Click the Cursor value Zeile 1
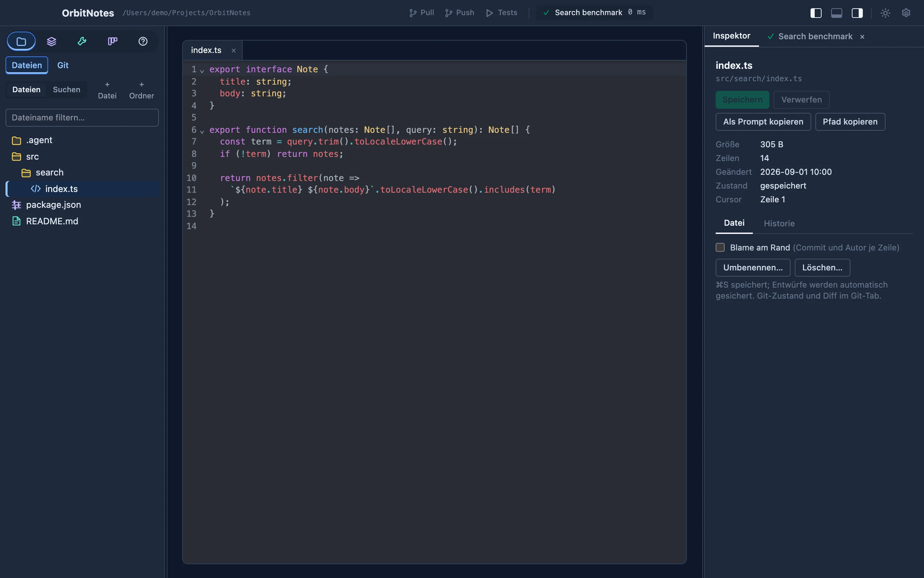The height and width of the screenshot is (578, 924). click(x=772, y=200)
